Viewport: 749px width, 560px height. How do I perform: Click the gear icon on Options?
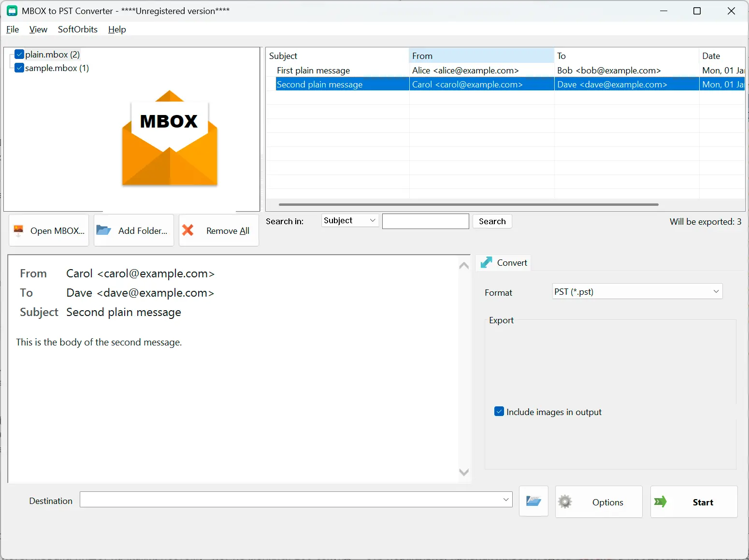[x=564, y=502]
